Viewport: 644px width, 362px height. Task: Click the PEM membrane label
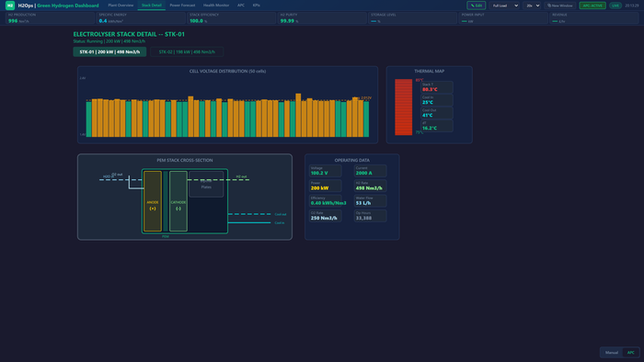pos(166,236)
